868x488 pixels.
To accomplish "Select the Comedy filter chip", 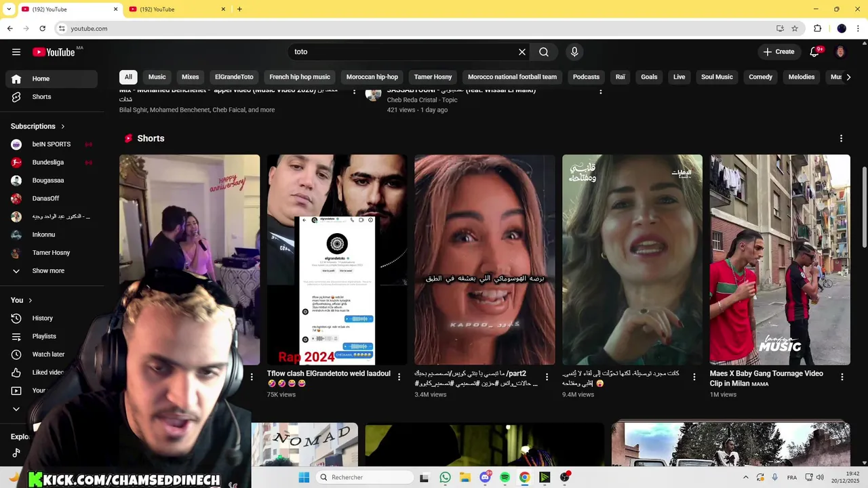I will [761, 77].
